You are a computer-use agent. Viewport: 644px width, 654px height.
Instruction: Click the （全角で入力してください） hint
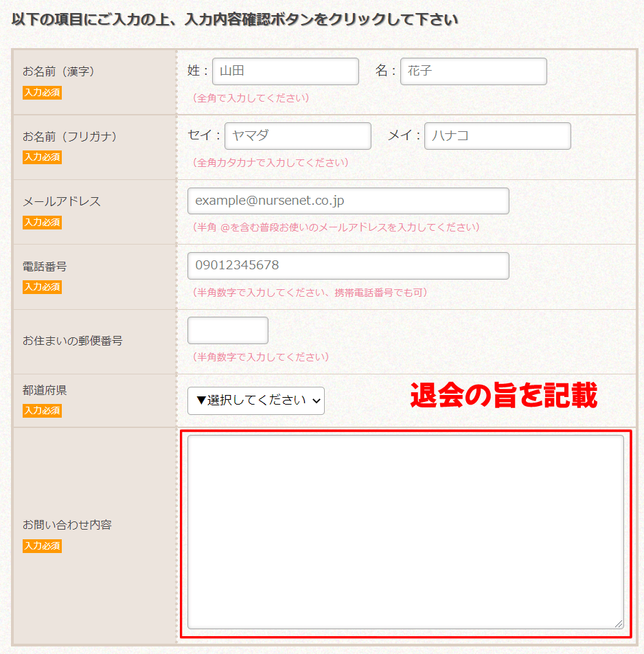click(250, 98)
